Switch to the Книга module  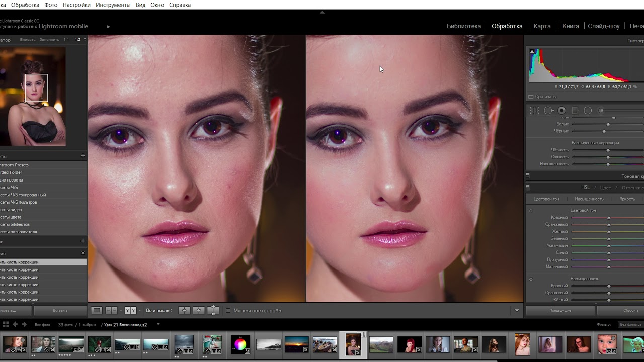click(x=571, y=26)
